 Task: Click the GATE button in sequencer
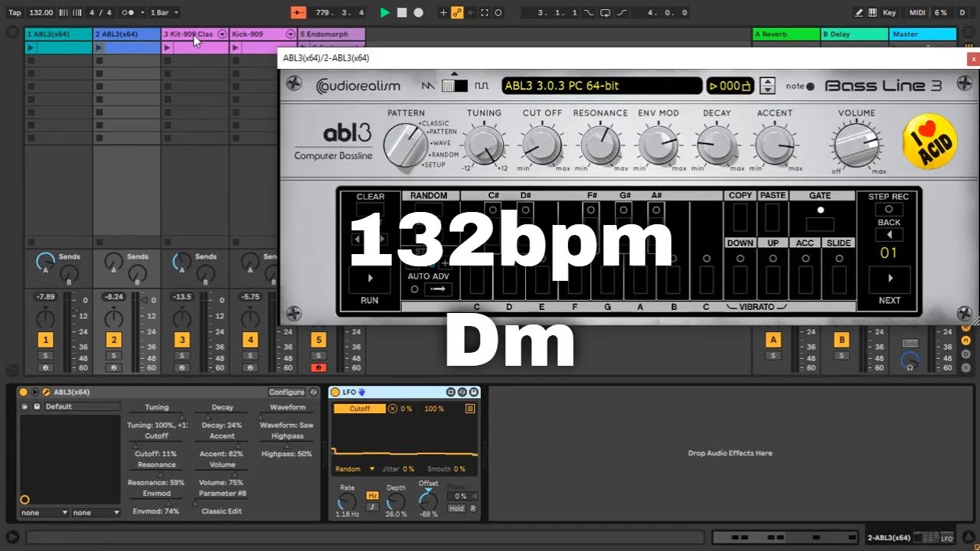click(x=820, y=224)
